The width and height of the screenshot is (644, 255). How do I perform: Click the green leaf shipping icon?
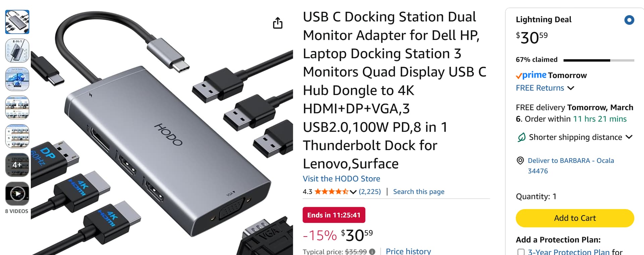[521, 137]
